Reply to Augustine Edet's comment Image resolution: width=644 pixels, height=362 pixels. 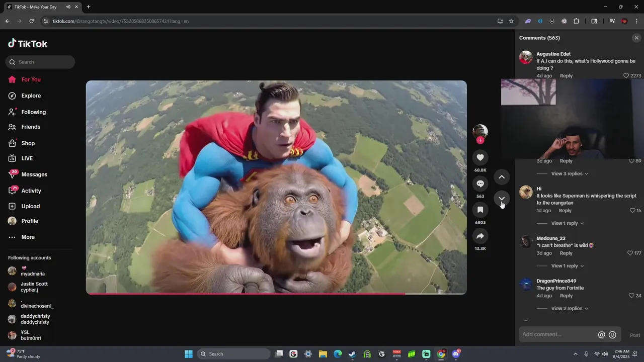[566, 76]
